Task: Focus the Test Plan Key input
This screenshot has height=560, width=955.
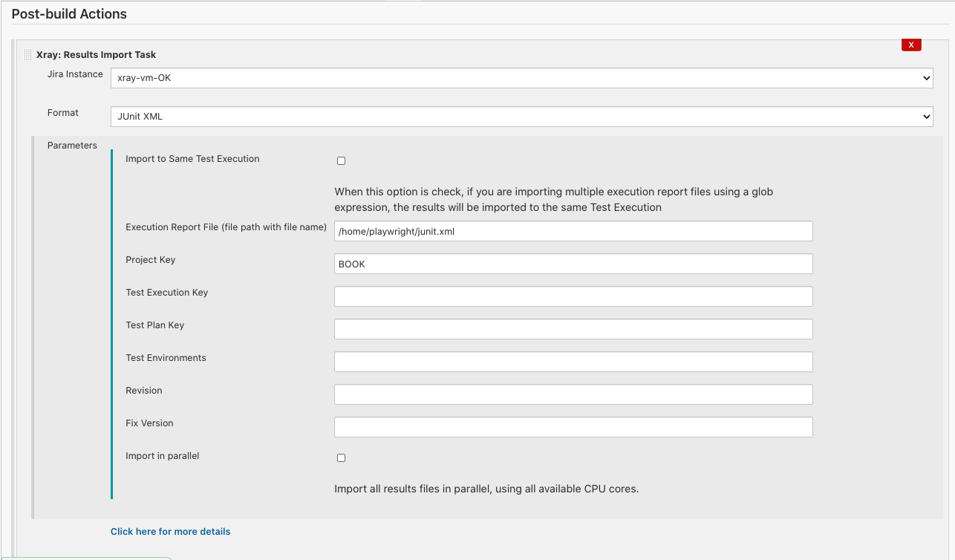Action: point(573,329)
